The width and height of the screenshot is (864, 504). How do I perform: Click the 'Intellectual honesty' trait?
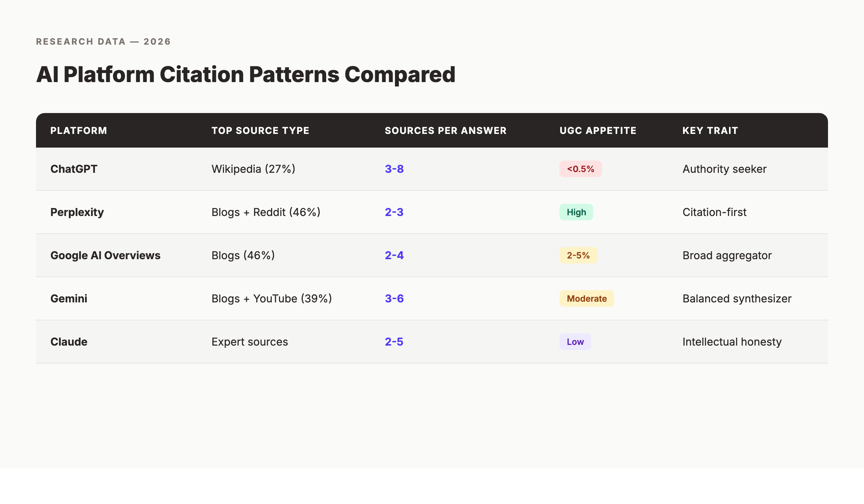point(732,342)
